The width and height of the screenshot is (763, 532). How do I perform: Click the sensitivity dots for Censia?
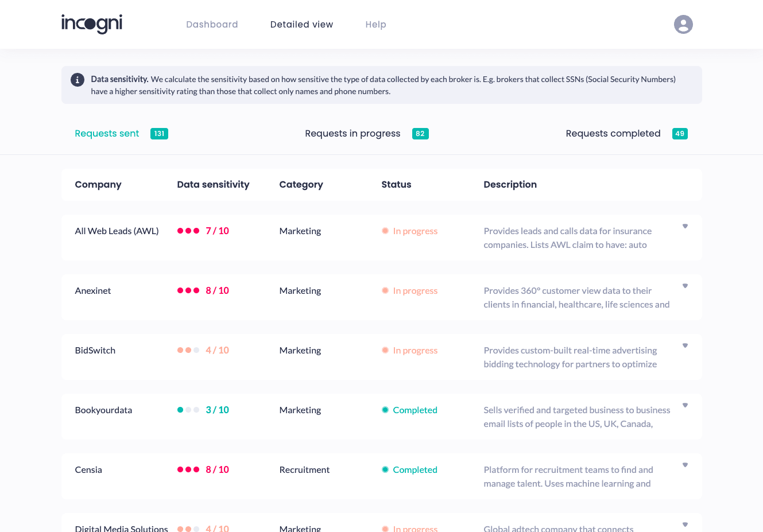pos(188,469)
